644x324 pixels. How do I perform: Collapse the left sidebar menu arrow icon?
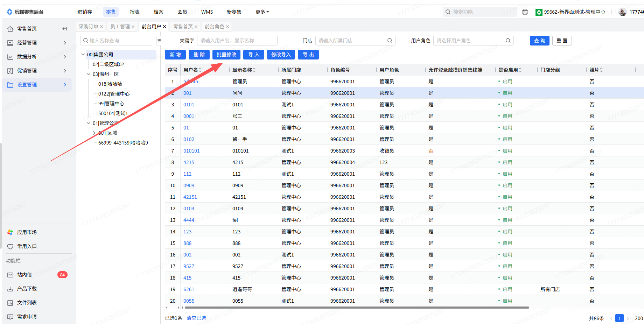tap(64, 29)
